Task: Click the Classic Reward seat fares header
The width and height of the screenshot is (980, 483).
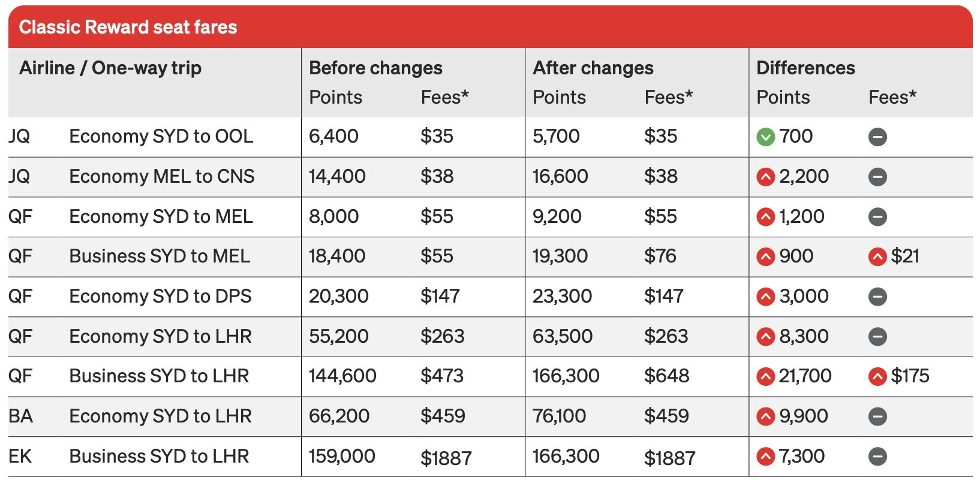Action: click(x=128, y=27)
